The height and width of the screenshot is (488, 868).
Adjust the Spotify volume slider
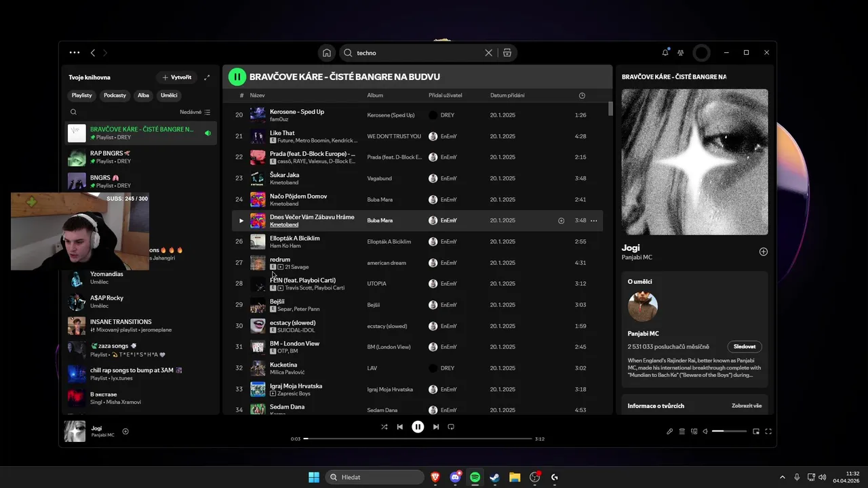(x=729, y=431)
